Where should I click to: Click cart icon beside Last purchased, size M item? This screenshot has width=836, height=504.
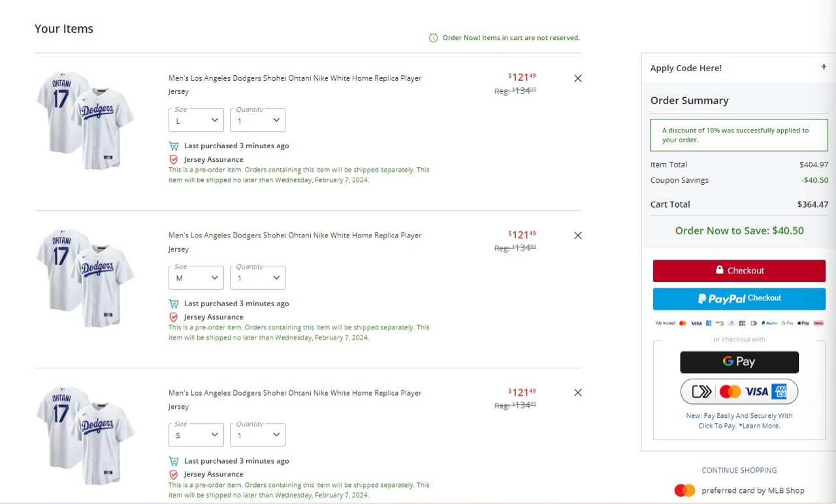pos(174,304)
